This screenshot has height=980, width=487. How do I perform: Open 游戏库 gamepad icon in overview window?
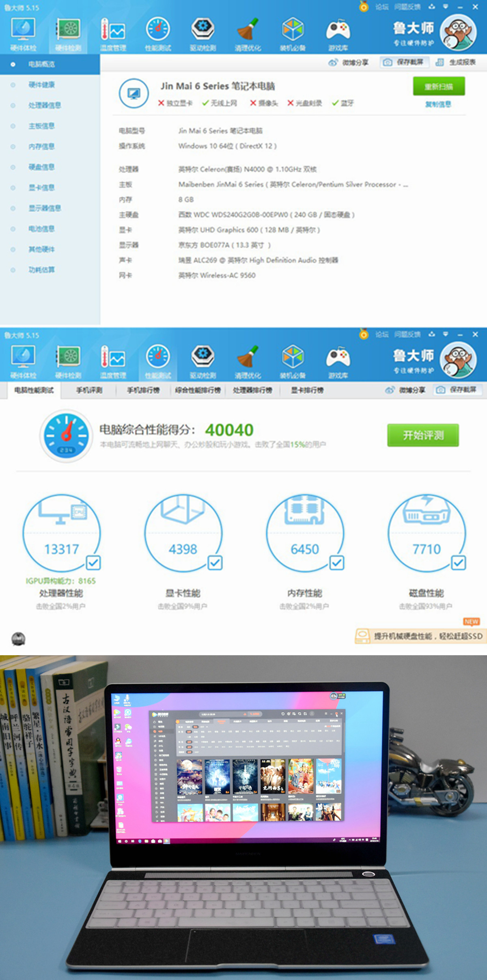click(338, 35)
